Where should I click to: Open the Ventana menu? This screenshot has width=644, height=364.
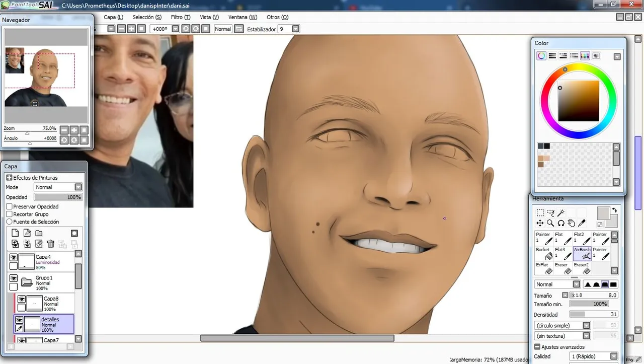(x=243, y=17)
